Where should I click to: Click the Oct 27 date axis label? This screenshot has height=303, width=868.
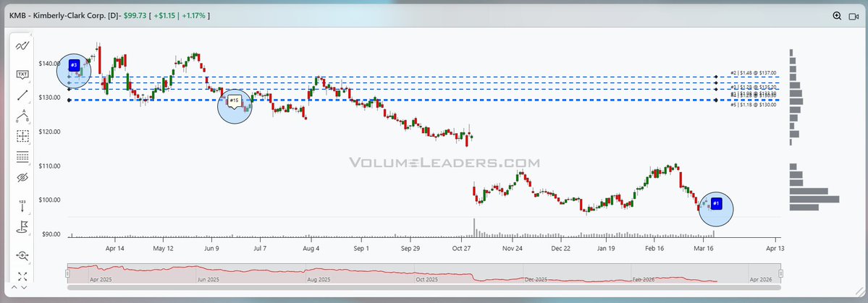pos(462,248)
